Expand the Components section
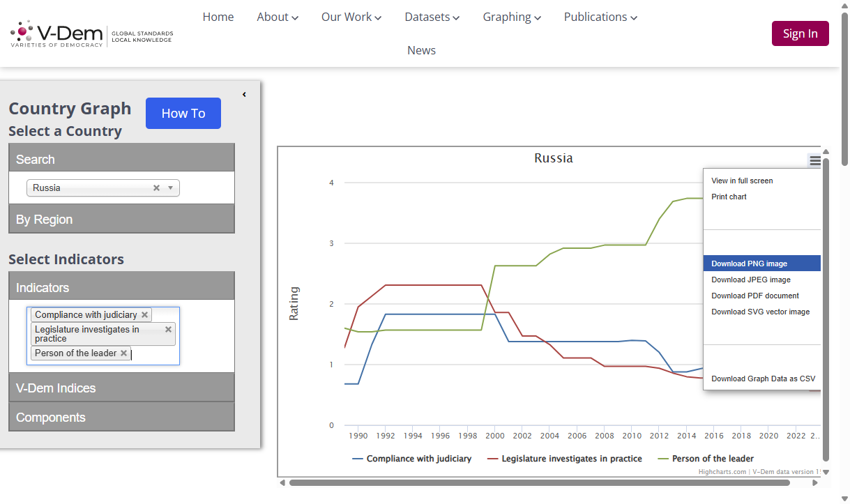The image size is (850, 504). click(x=121, y=417)
